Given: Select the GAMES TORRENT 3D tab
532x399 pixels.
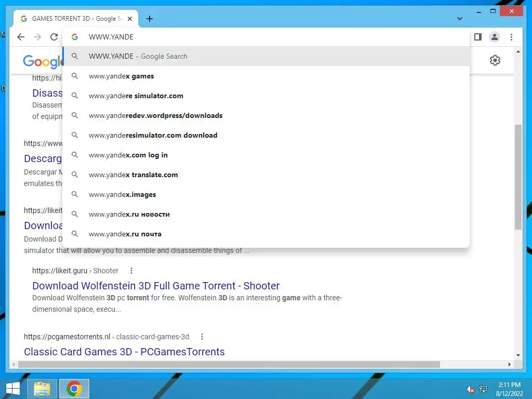Looking at the screenshot, I should (76, 19).
